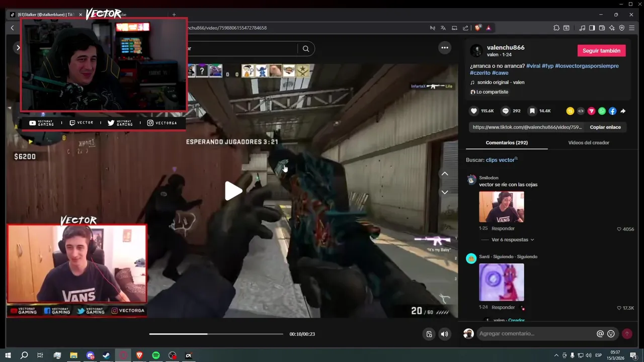Insert mention with @ icon in comment box
Screen dimensions: 644x362
click(x=600, y=334)
